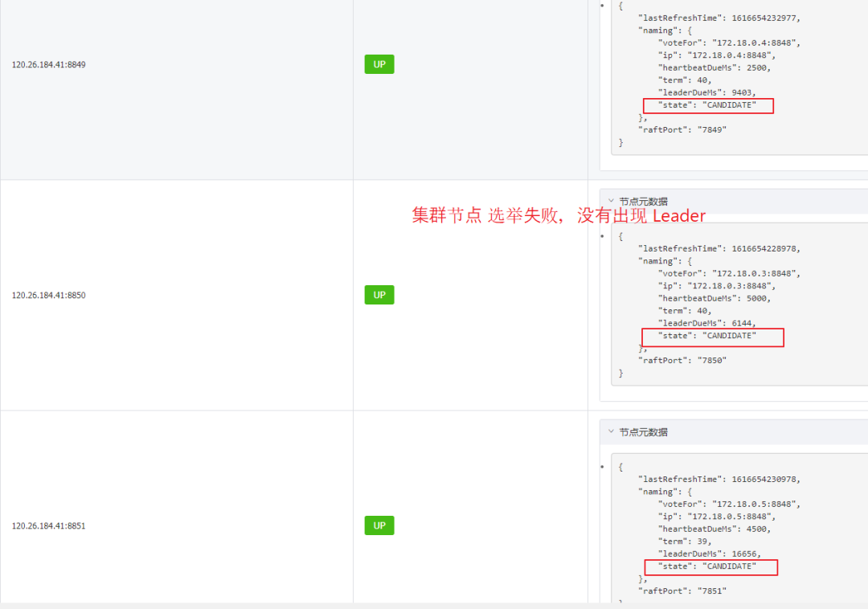868x609 pixels.
Task: Click the heartbeatDueMs 2500 line
Action: [x=714, y=68]
